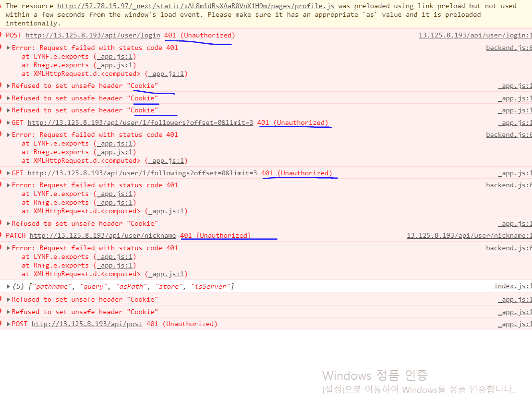This screenshot has width=532, height=402.
Task: Open the api/post URL in POST row
Action: 87,324
